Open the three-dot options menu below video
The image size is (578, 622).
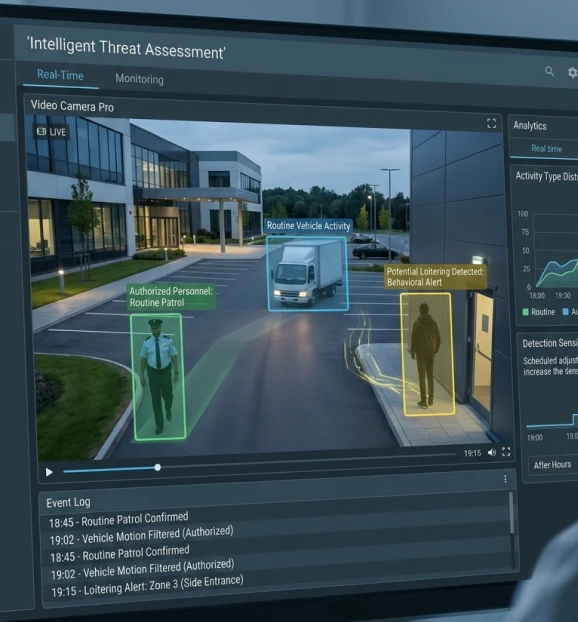(x=505, y=479)
